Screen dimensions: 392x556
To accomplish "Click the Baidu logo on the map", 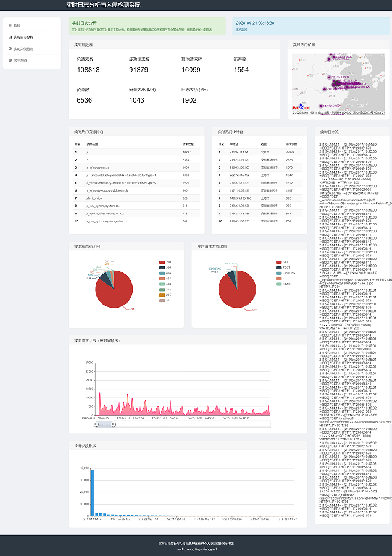I will tap(301, 107).
